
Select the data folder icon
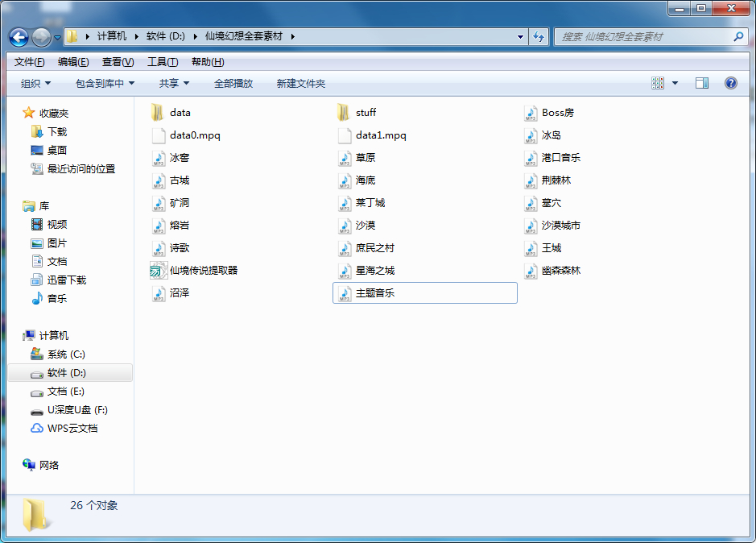point(158,113)
